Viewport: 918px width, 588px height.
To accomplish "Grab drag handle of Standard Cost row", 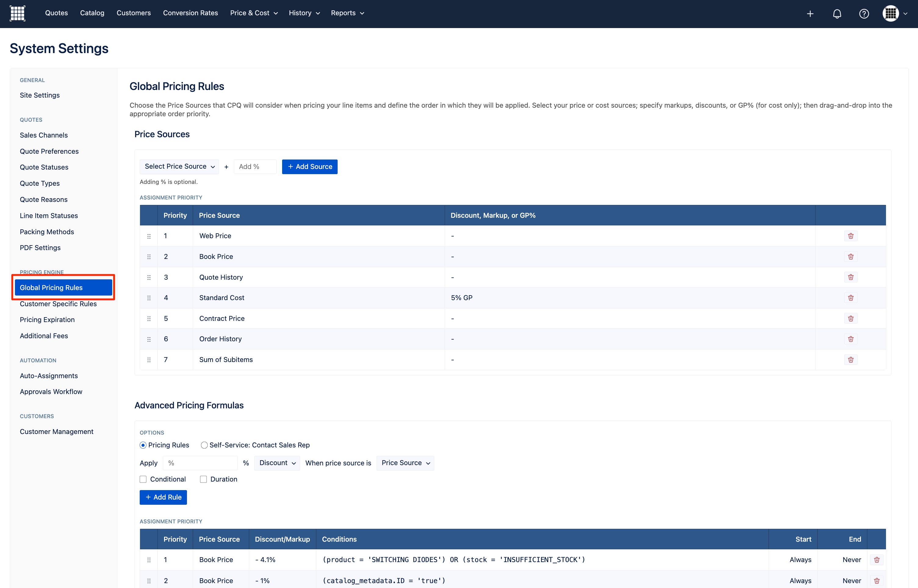I will click(x=149, y=298).
